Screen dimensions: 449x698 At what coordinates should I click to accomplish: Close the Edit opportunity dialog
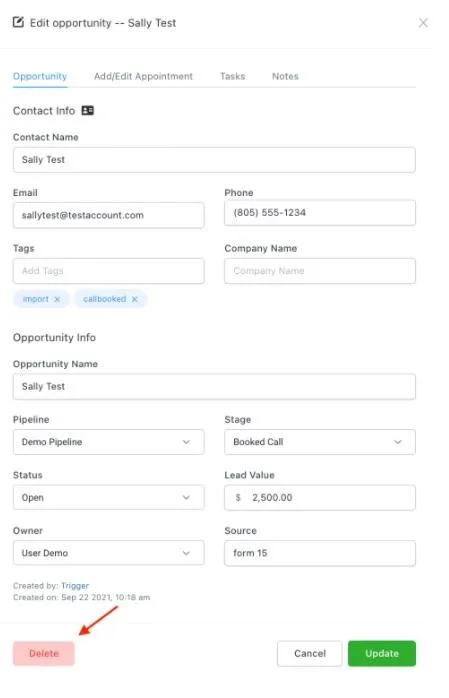click(x=423, y=23)
